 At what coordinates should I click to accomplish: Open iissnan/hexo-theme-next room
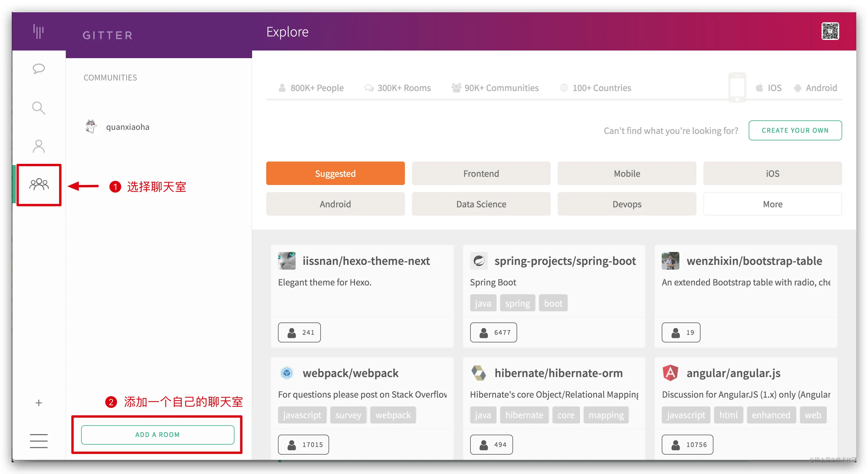(x=366, y=261)
